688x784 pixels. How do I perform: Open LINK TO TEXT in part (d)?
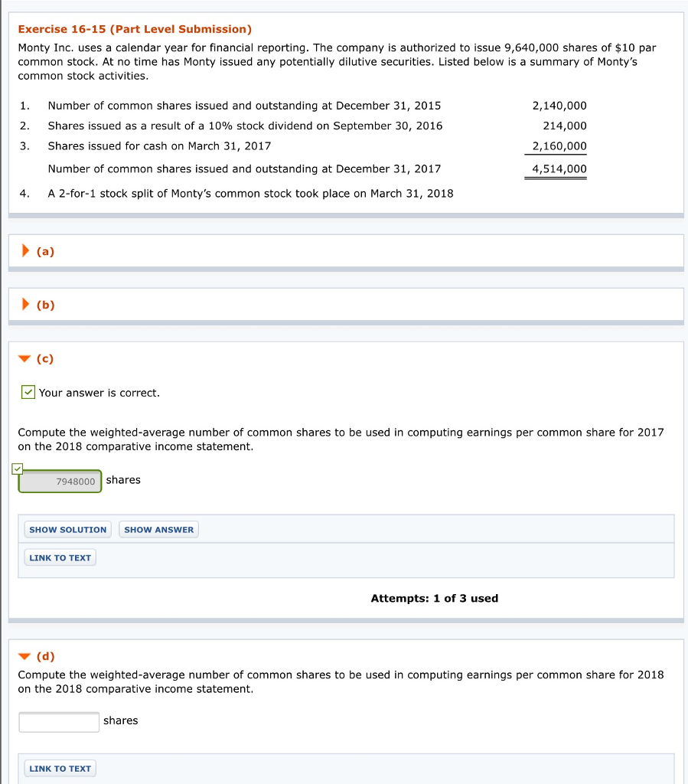[x=60, y=768]
